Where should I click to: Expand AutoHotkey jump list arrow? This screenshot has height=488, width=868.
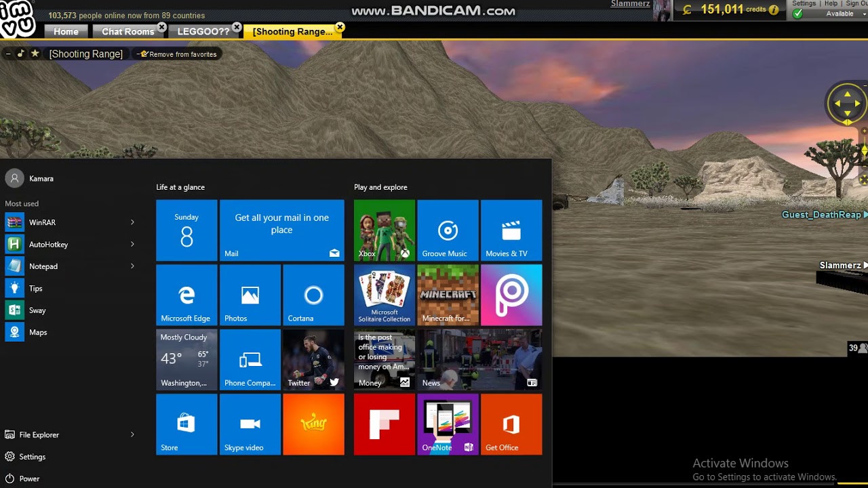click(x=132, y=244)
